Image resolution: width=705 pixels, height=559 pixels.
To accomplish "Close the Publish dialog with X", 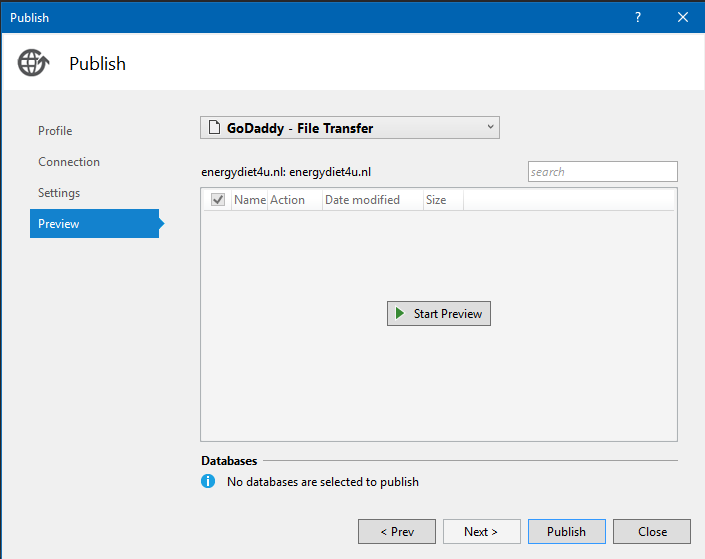I will click(x=683, y=17).
